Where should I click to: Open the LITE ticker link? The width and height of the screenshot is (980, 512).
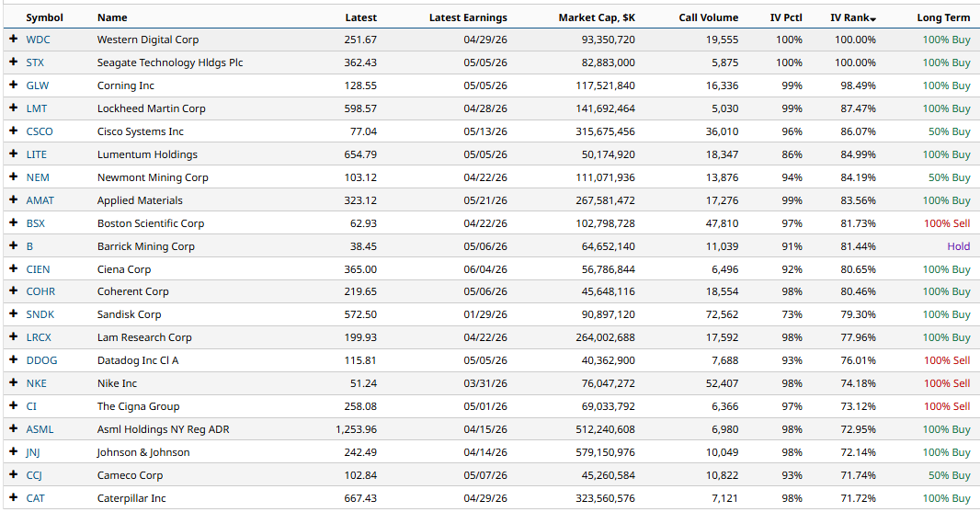point(37,154)
